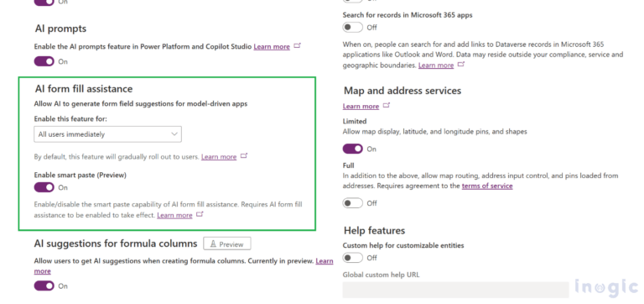Open the All users immediately dropdown

pos(107,134)
